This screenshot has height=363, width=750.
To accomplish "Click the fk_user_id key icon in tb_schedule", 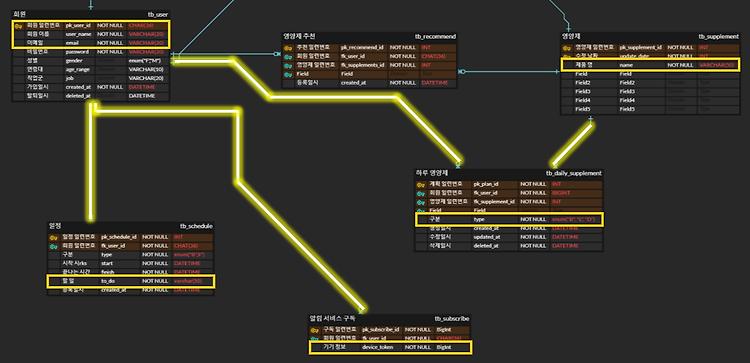I will coord(54,246).
